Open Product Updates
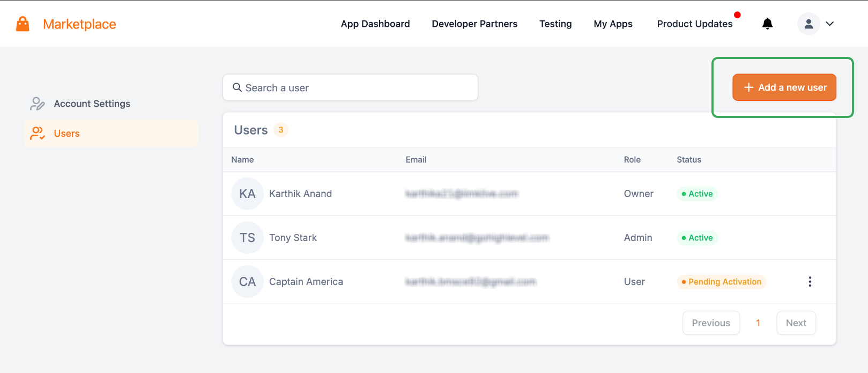Image resolution: width=868 pixels, height=373 pixels. pyautogui.click(x=695, y=24)
